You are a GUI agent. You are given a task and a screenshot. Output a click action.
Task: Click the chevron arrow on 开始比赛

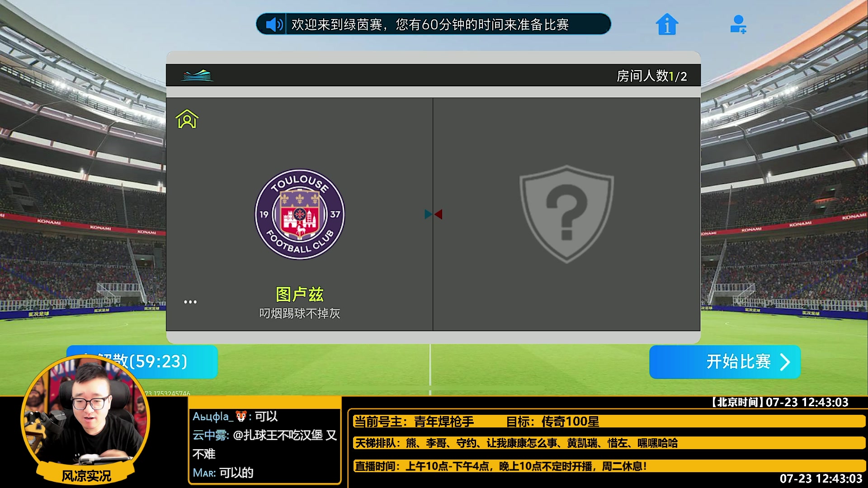(x=785, y=362)
